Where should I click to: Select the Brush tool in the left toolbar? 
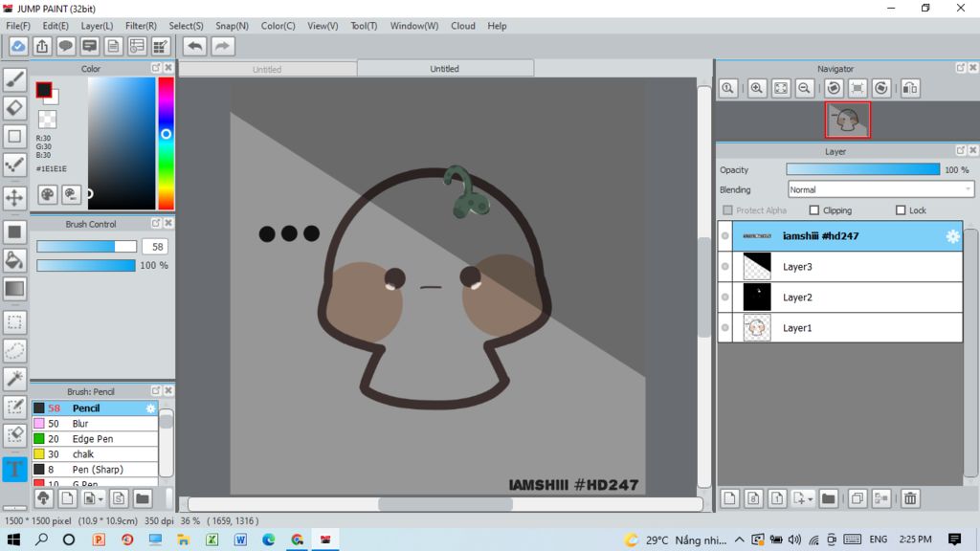click(x=14, y=79)
